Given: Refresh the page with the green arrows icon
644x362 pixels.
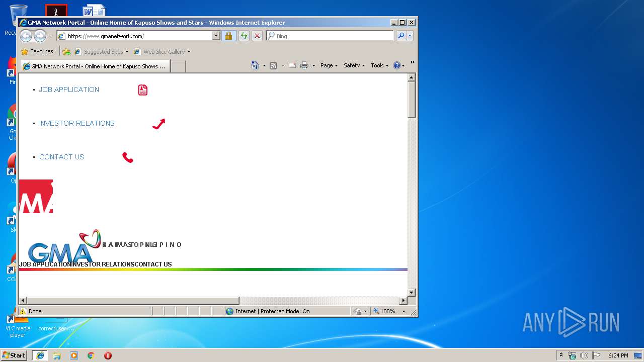Looking at the screenshot, I should point(244,36).
